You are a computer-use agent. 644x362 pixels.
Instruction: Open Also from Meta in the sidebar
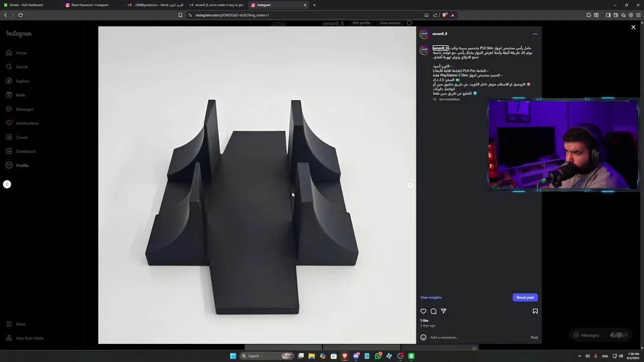pos(25,338)
